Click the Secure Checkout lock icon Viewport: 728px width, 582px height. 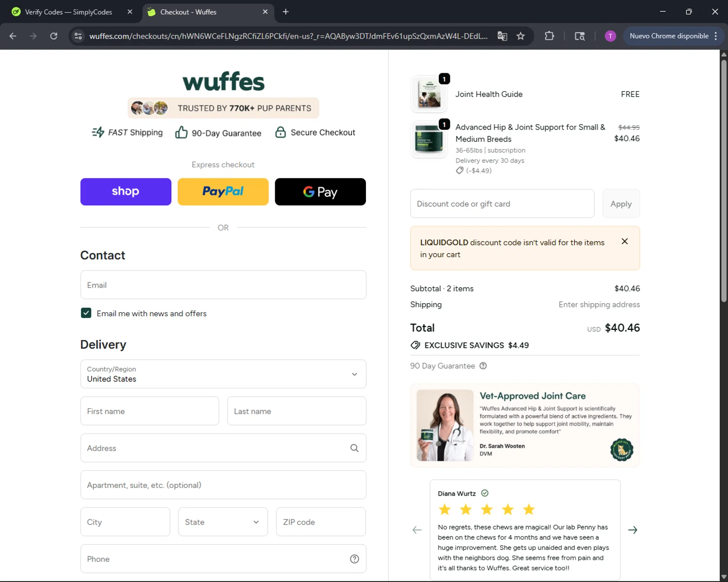281,132
